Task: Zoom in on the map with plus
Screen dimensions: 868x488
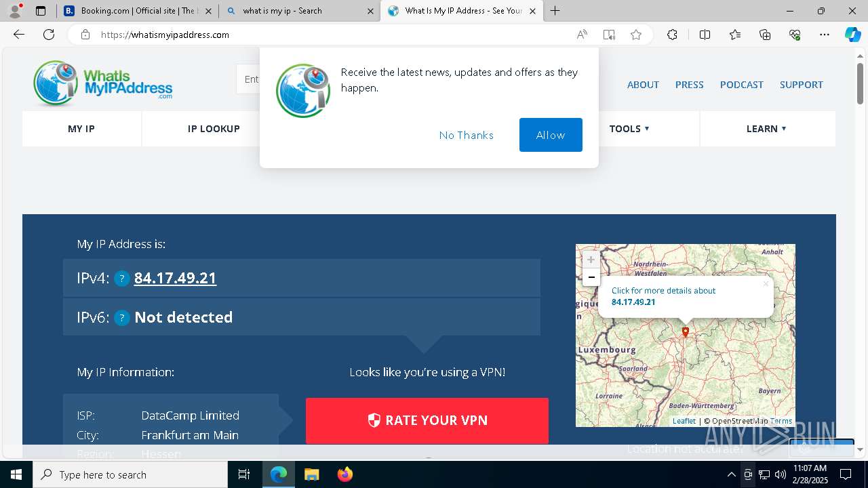Action: click(591, 260)
